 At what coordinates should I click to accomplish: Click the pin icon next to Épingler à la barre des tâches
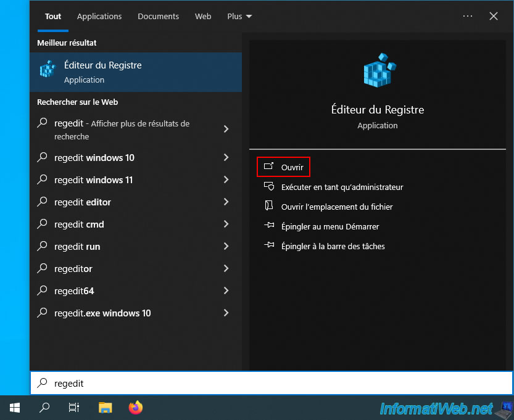[x=269, y=245]
